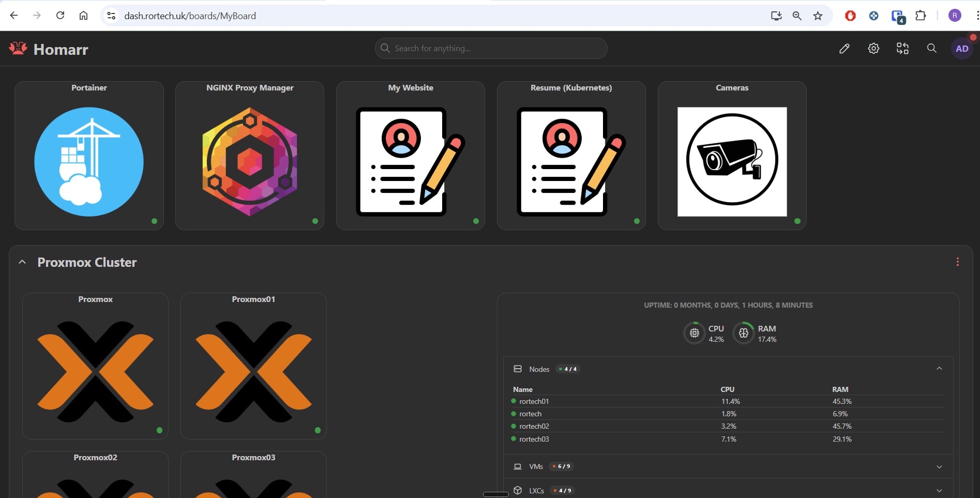This screenshot has width=980, height=498.
Task: Click the RAM column header in Nodes table
Action: [840, 389]
